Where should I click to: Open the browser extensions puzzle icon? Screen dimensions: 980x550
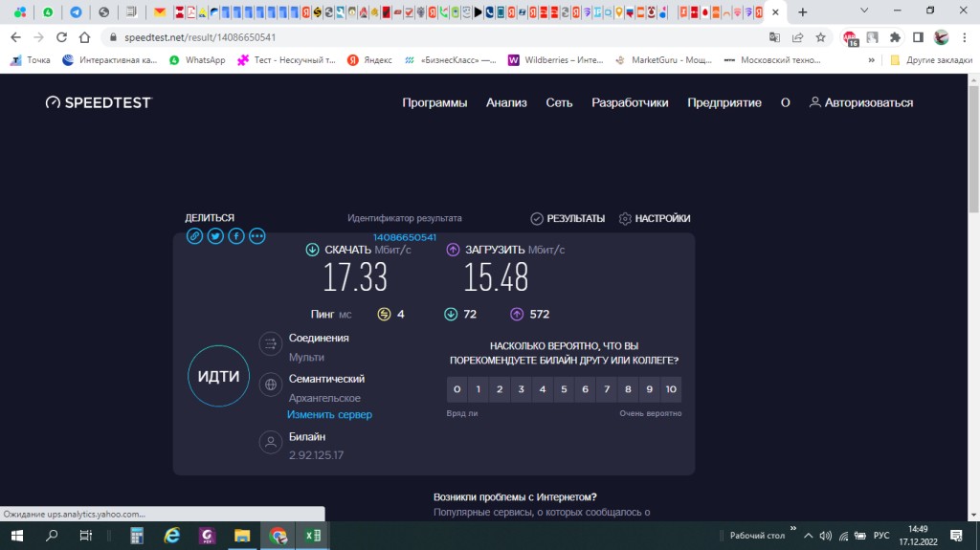[895, 37]
